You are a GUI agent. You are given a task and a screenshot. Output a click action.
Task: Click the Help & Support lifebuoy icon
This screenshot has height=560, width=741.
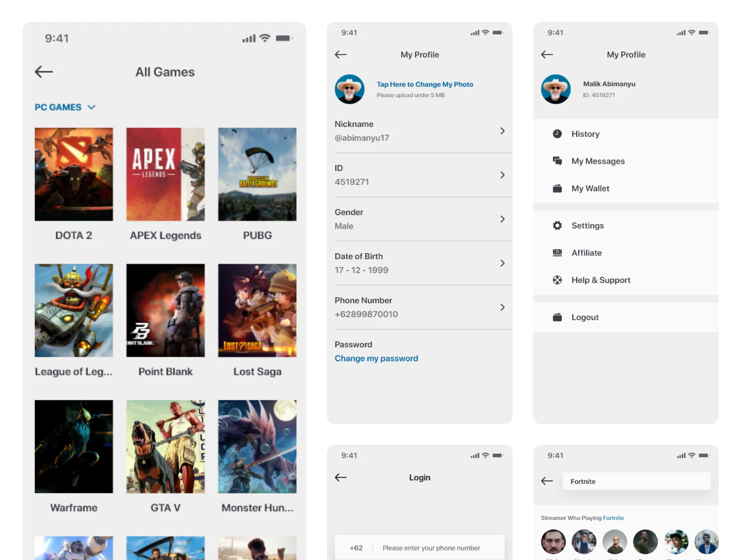coord(557,280)
